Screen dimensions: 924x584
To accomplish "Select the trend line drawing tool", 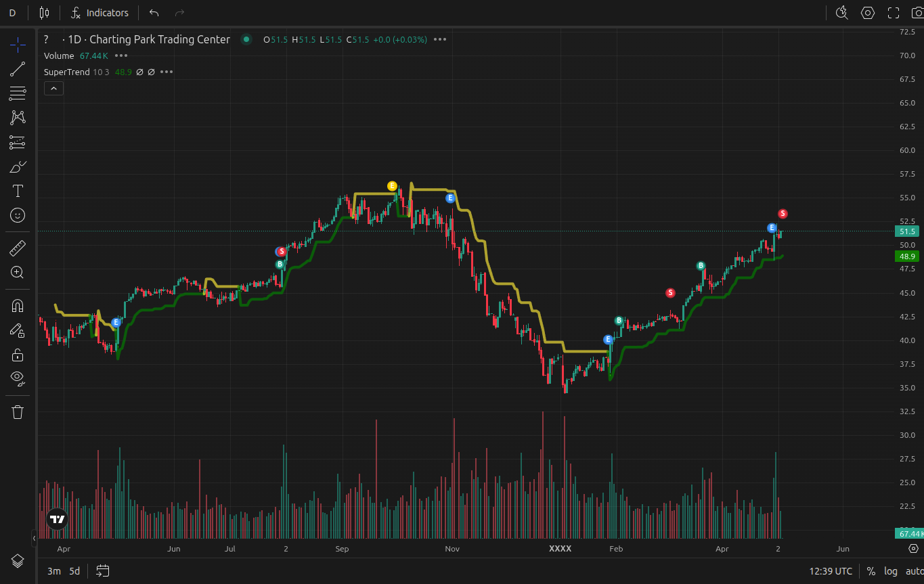I will click(x=18, y=68).
